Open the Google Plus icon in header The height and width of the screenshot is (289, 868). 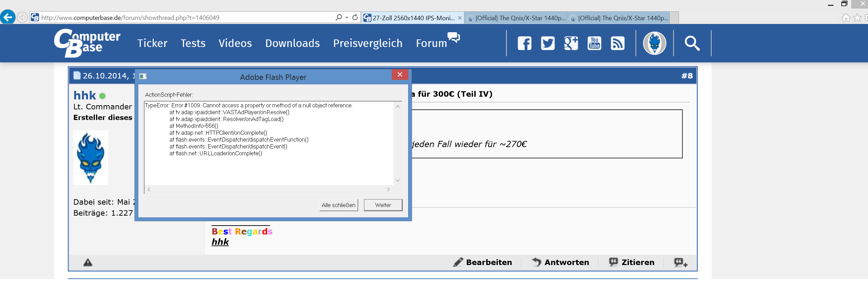point(571,43)
